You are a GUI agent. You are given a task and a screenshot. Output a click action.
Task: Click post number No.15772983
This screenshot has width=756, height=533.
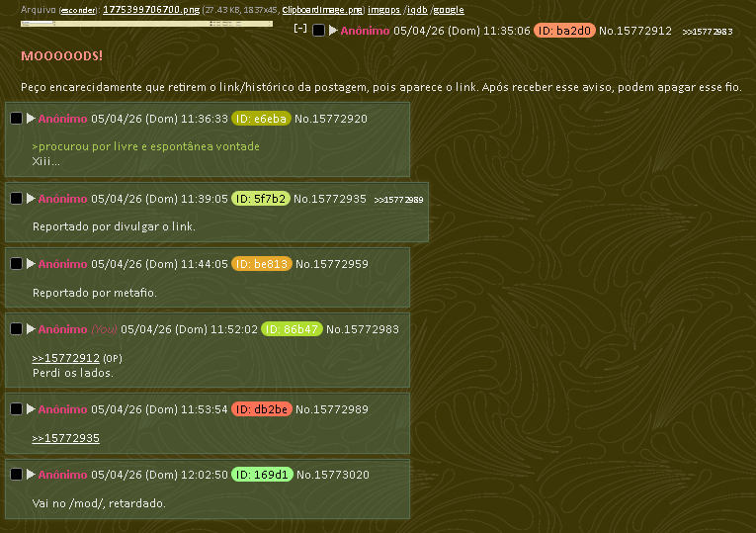point(363,329)
